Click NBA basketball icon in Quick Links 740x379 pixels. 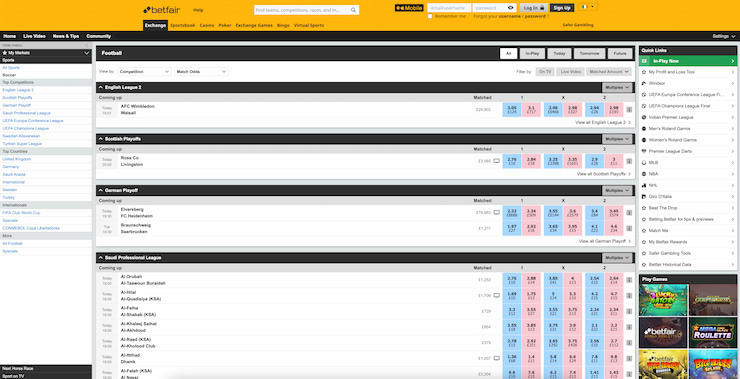click(644, 174)
